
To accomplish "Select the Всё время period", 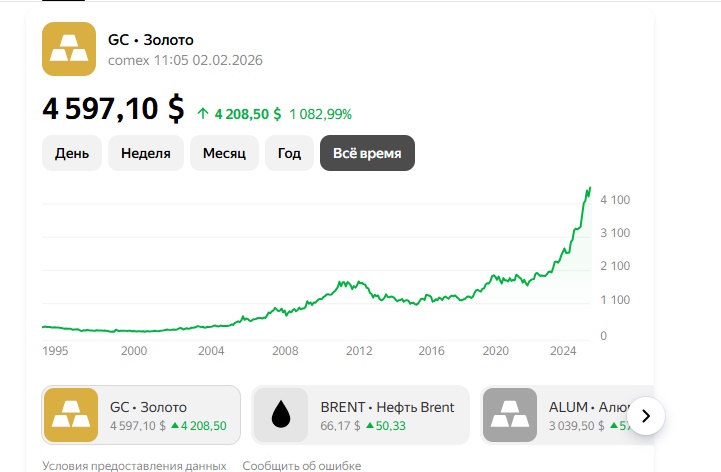I will (x=367, y=153).
